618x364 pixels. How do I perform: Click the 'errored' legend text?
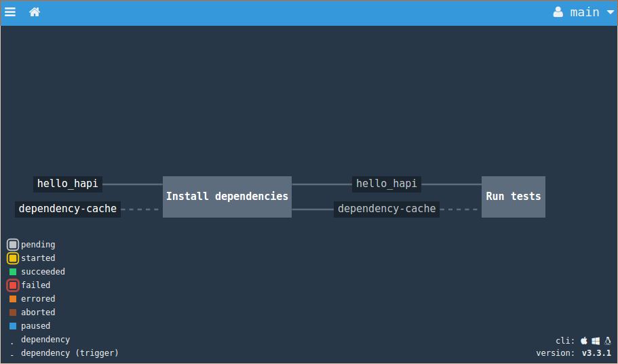point(38,299)
